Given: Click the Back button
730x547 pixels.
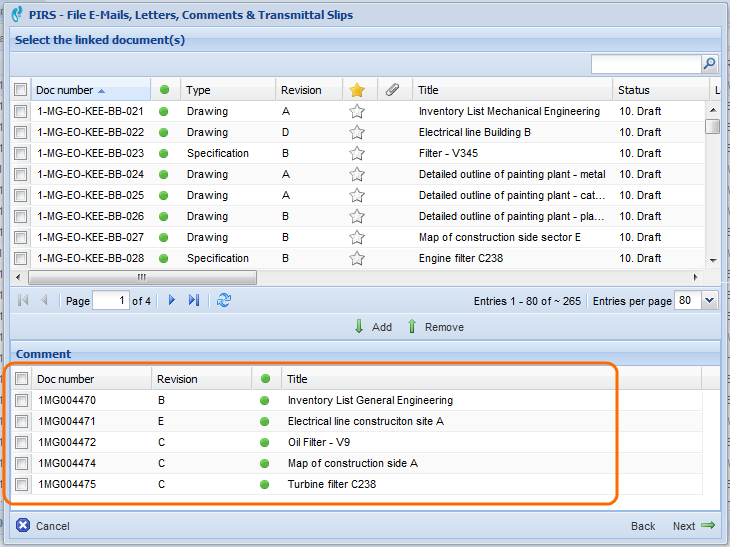Looking at the screenshot, I should tap(643, 526).
